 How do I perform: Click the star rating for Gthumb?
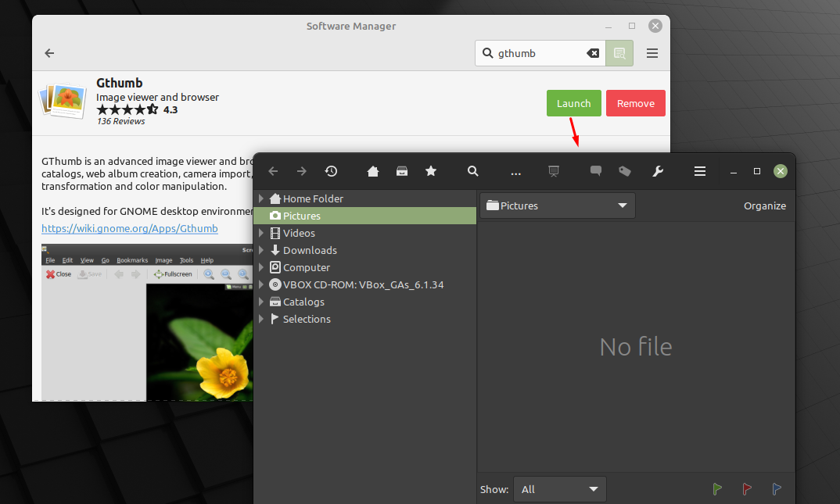127,109
